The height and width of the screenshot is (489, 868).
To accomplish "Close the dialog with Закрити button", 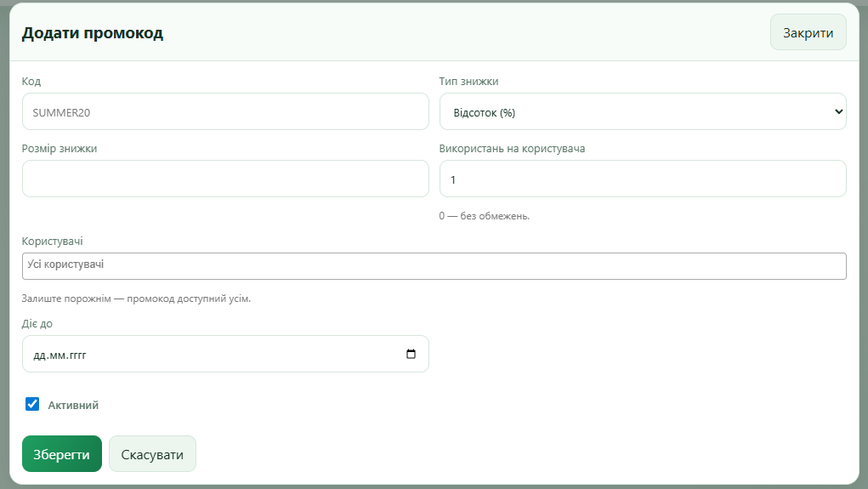I will pos(808,32).
